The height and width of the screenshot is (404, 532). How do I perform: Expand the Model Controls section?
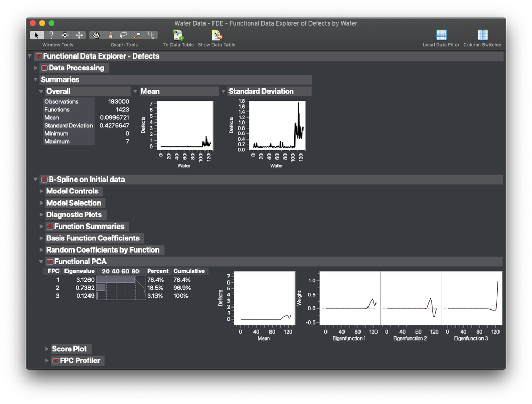click(42, 191)
